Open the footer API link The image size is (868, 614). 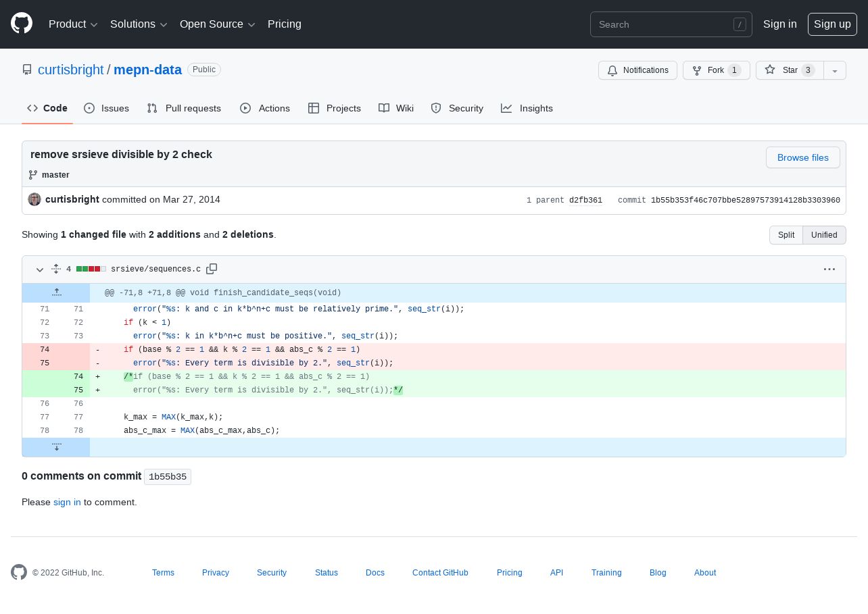pyautogui.click(x=556, y=573)
